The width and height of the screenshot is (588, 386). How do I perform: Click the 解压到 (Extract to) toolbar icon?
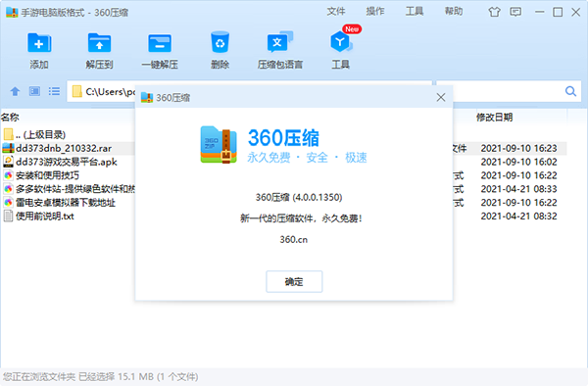pyautogui.click(x=99, y=43)
